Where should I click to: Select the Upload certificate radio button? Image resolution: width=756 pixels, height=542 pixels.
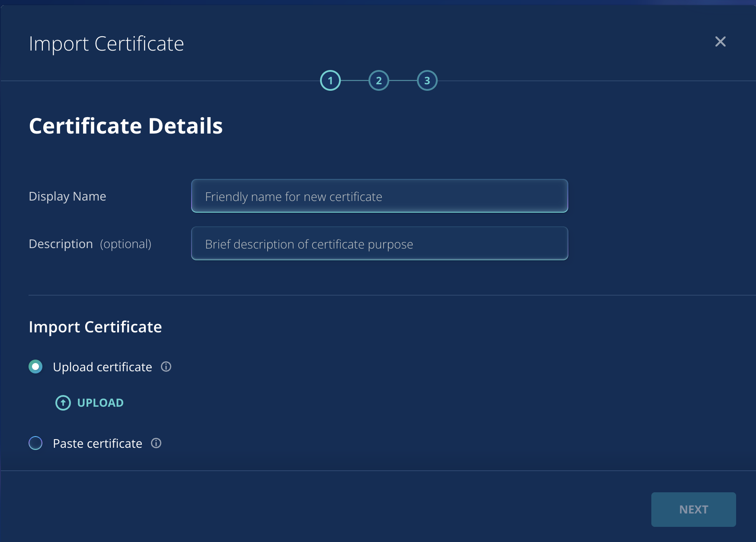(35, 367)
